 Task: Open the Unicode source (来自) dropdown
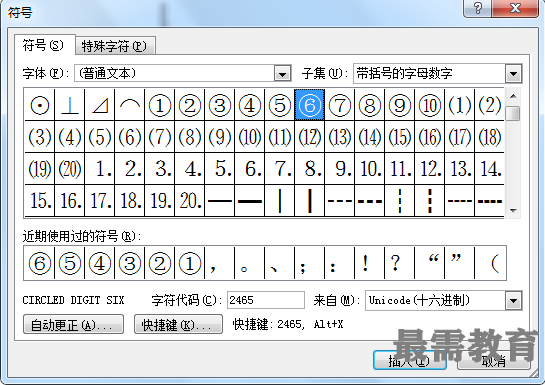click(x=513, y=301)
